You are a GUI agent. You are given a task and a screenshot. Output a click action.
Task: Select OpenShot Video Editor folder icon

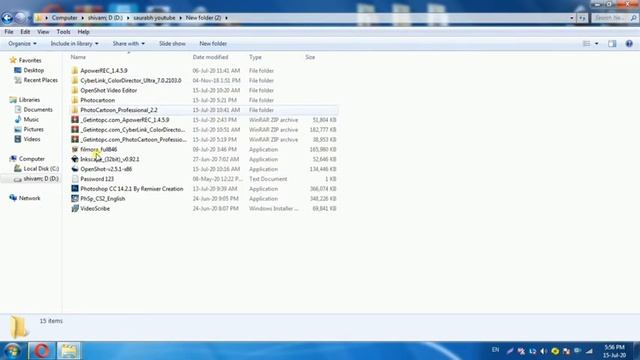pyautogui.click(x=75, y=90)
